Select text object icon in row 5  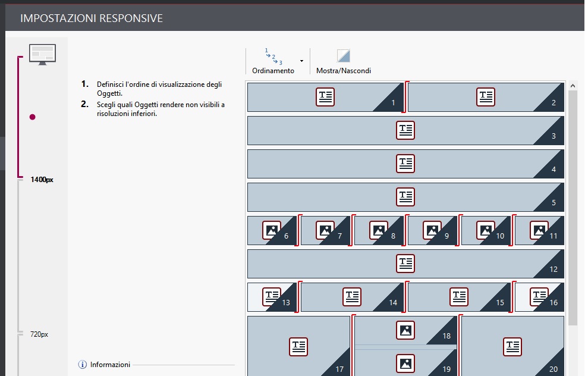click(405, 197)
